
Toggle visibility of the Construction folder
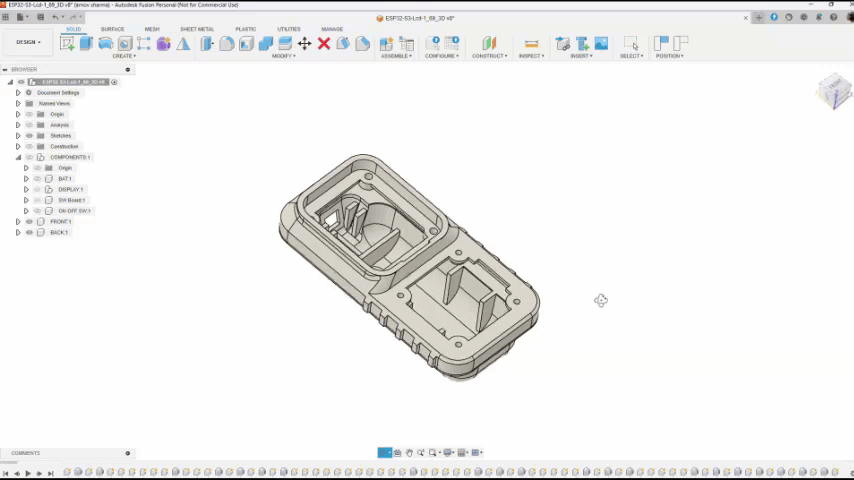coord(29,147)
